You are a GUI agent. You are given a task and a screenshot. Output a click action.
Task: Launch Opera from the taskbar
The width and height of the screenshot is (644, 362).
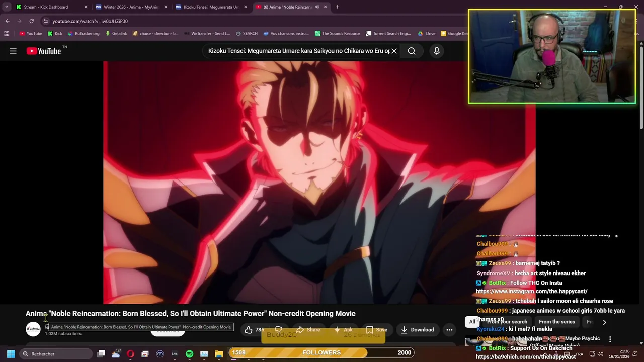coord(130,354)
